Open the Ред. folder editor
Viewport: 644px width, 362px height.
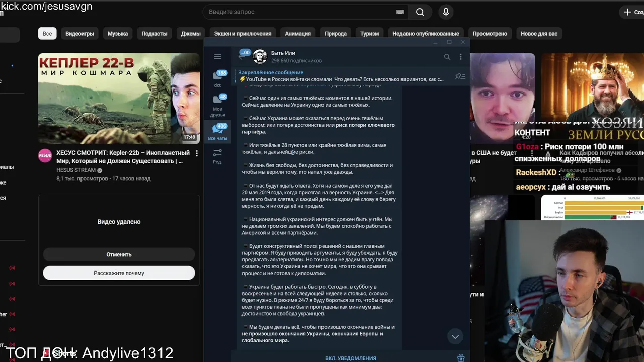[x=217, y=156]
